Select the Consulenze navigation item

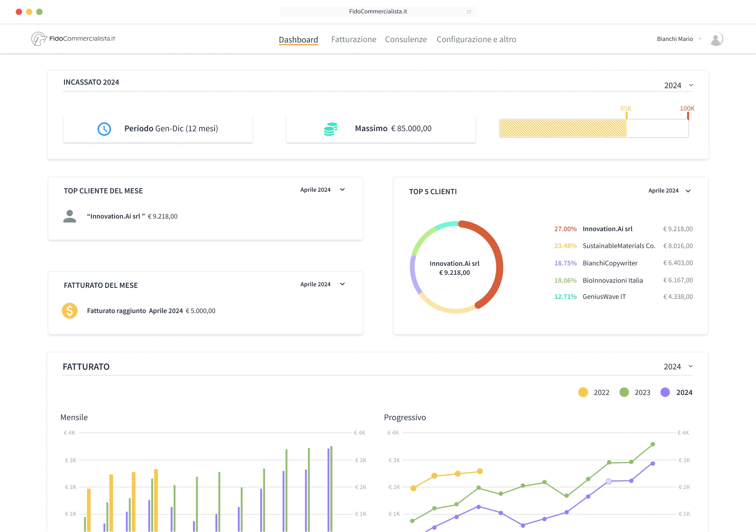pyautogui.click(x=406, y=39)
